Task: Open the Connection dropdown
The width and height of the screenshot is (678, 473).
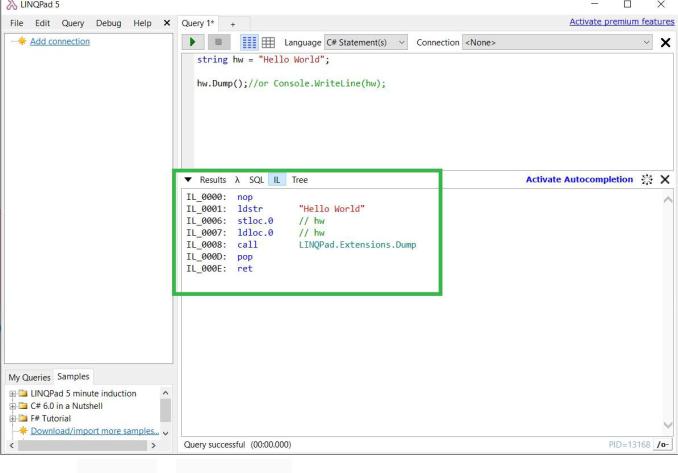Action: tap(557, 42)
